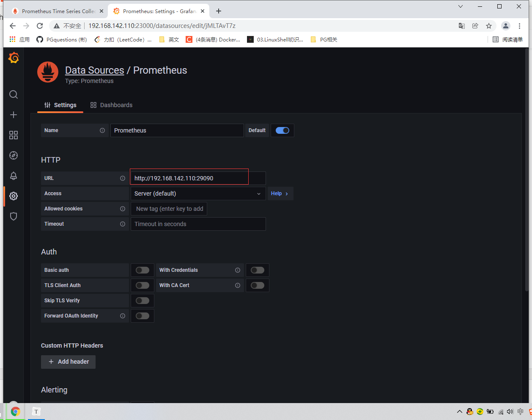
Task: Enable the With CA Cert switch
Action: [x=258, y=285]
